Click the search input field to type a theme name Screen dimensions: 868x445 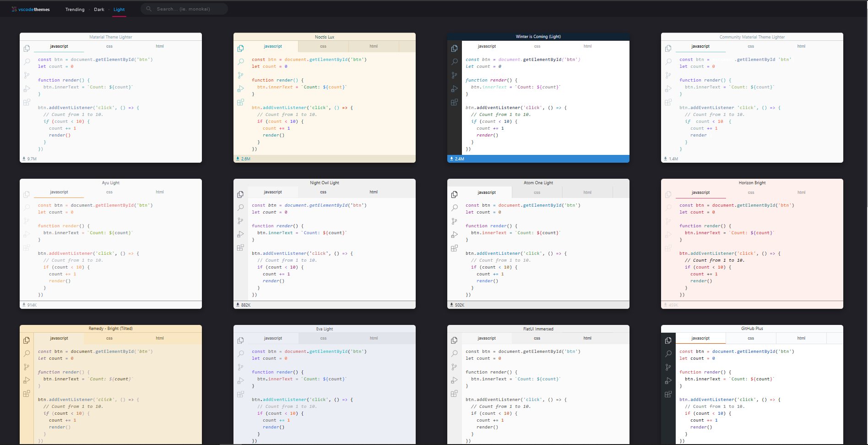point(188,8)
